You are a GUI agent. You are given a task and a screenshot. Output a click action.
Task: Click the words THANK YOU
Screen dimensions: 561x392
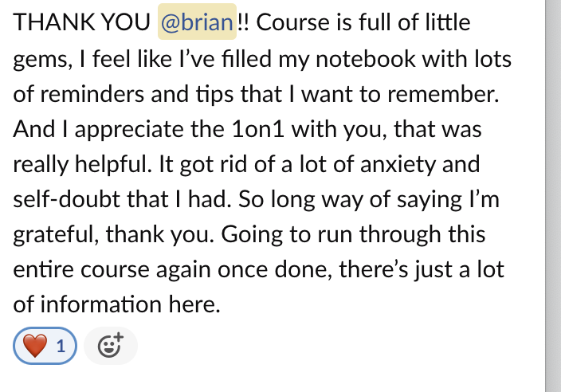click(81, 22)
